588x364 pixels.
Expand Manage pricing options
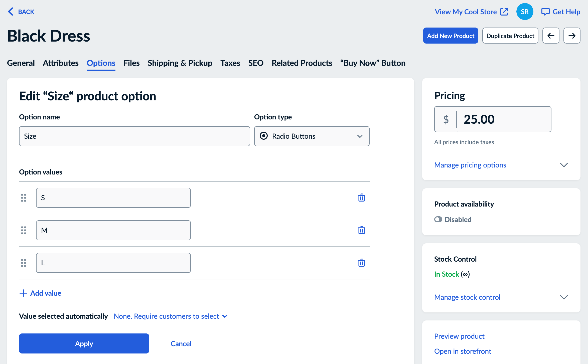tap(470, 165)
